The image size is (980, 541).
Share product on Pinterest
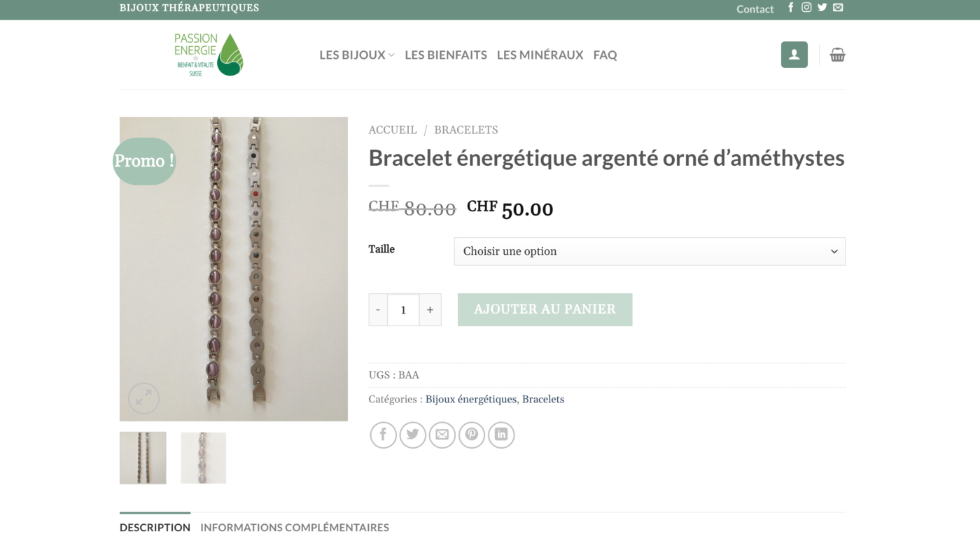coord(472,435)
